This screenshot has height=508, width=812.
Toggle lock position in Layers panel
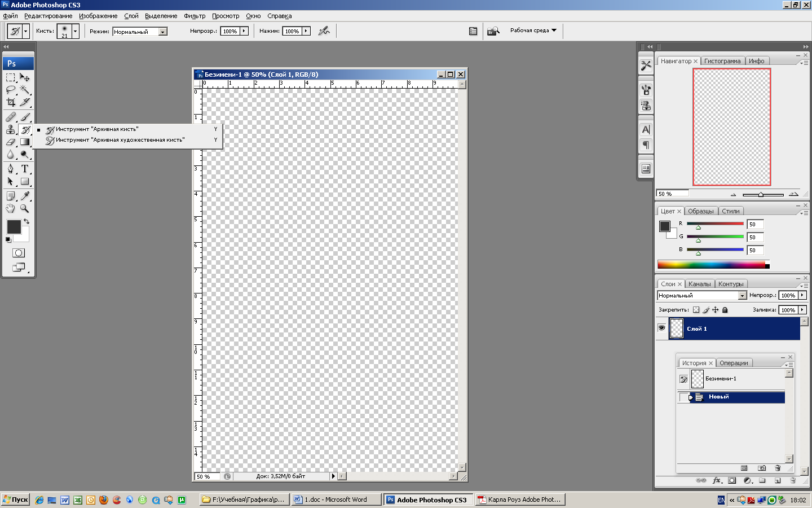[x=716, y=310]
